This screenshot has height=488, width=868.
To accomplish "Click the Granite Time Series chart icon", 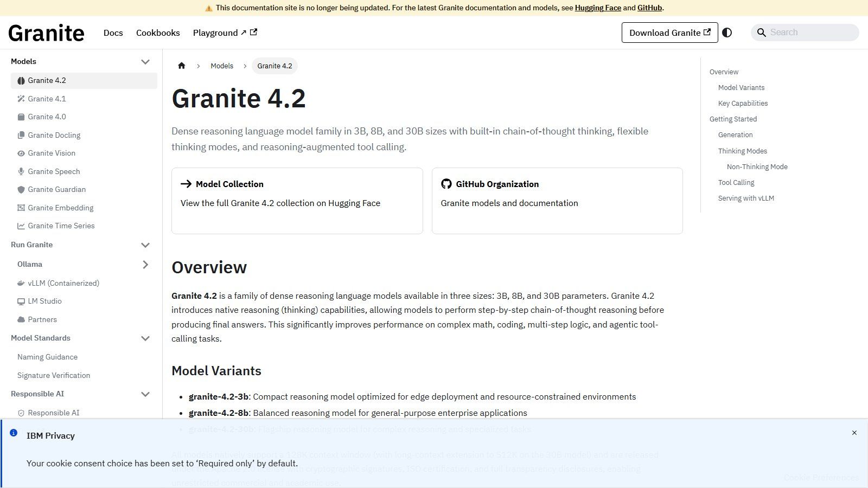I will click(x=21, y=226).
